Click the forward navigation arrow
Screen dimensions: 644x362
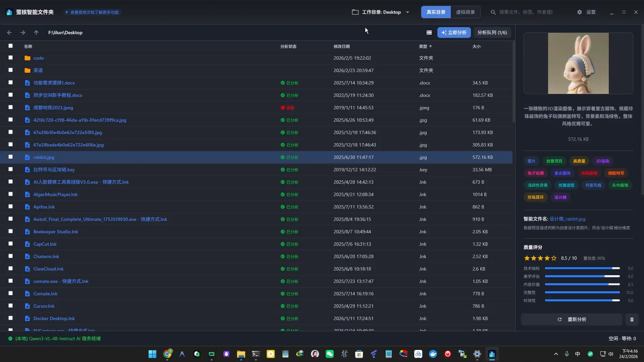click(23, 33)
